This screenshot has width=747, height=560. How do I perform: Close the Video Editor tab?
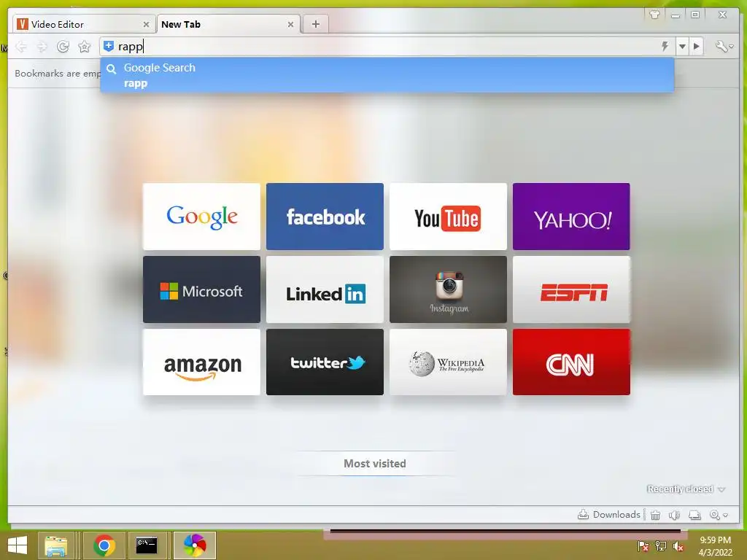tap(146, 24)
